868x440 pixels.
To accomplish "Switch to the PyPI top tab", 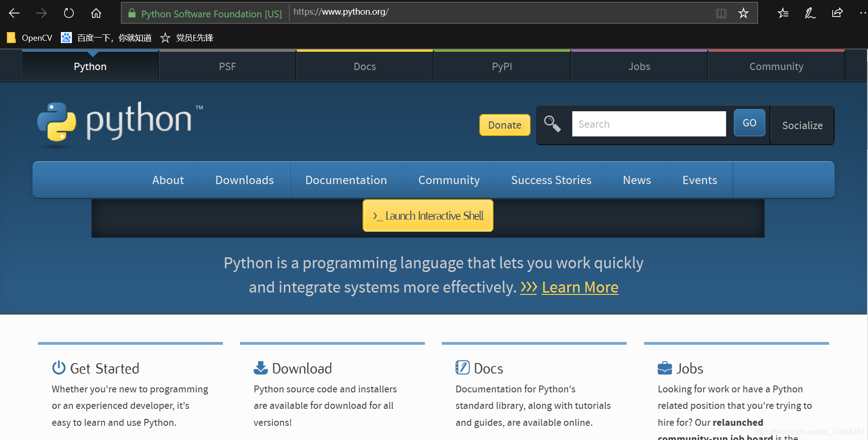I will (x=502, y=66).
